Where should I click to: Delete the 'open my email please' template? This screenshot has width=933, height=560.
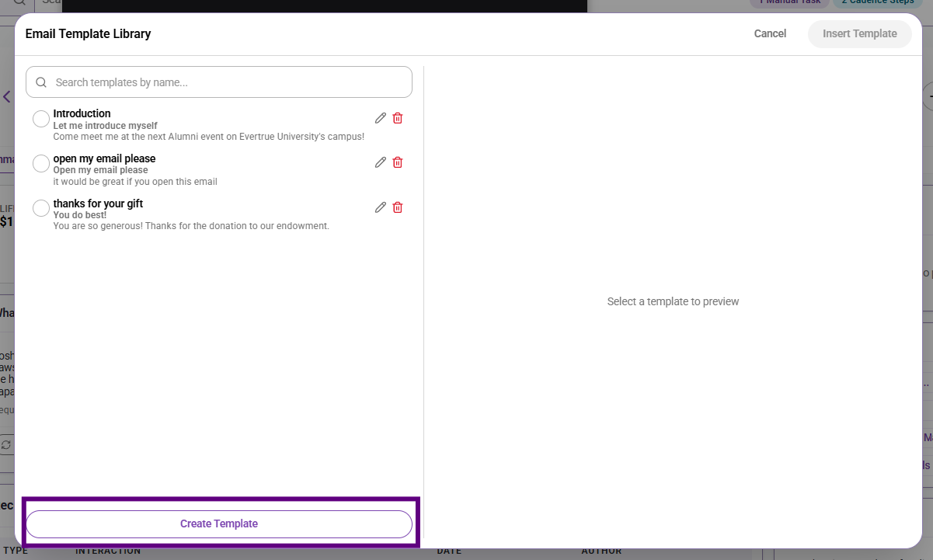[398, 162]
